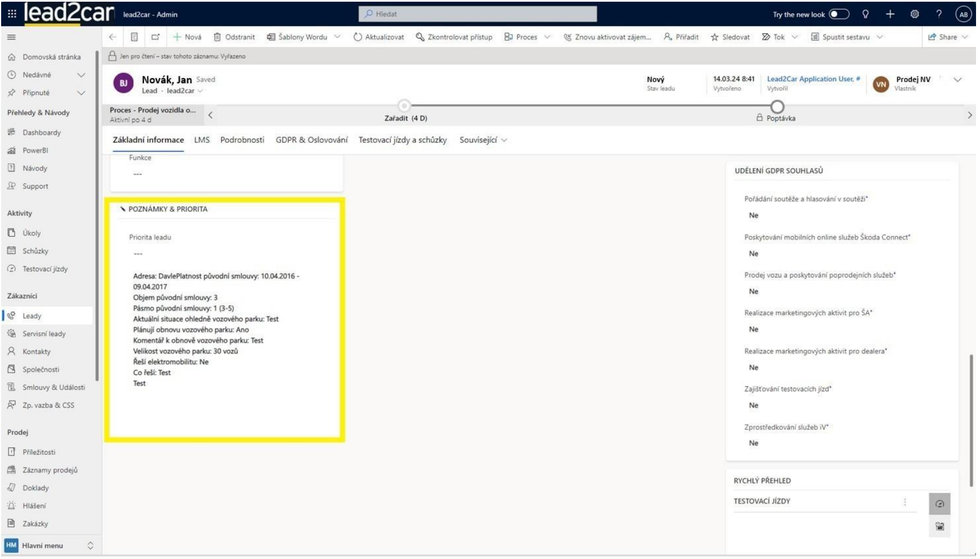Open the app launcher waffle icon
This screenshot has width=980, height=559.
[12, 14]
